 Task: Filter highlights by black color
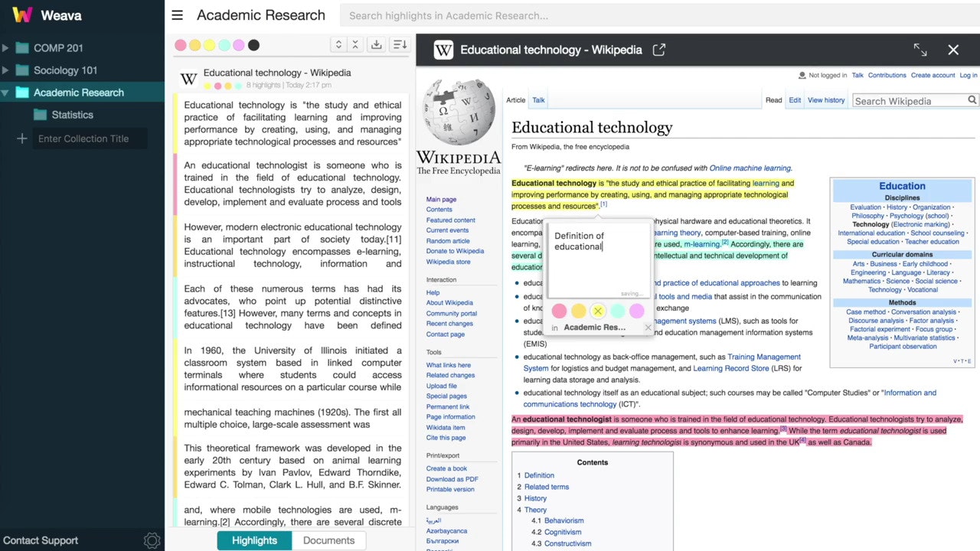(253, 45)
